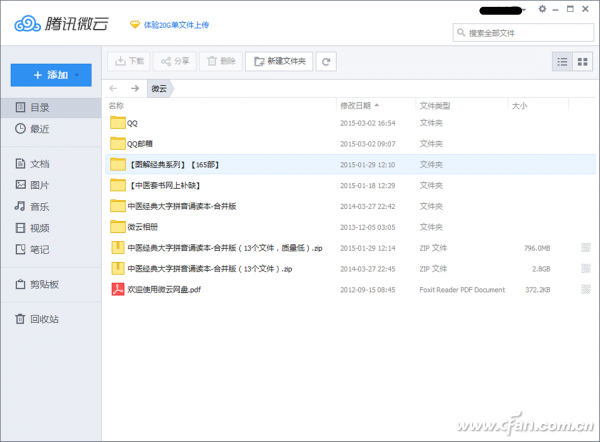Sort by 名称 column header
600x442 pixels.
click(116, 106)
